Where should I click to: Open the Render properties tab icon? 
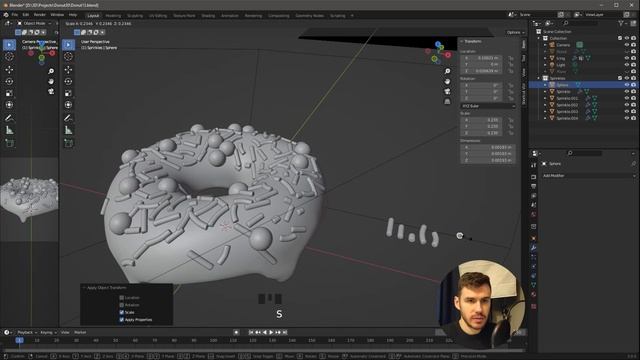click(x=533, y=177)
